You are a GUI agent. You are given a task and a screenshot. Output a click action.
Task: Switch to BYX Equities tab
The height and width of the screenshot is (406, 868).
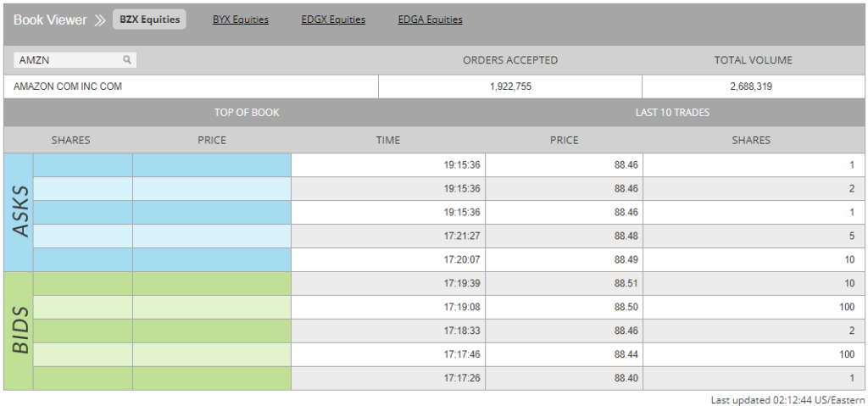pyautogui.click(x=240, y=19)
